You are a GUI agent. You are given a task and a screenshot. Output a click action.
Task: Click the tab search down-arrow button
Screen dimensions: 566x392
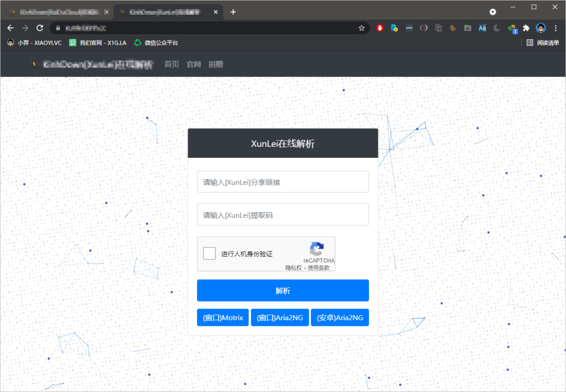(493, 12)
